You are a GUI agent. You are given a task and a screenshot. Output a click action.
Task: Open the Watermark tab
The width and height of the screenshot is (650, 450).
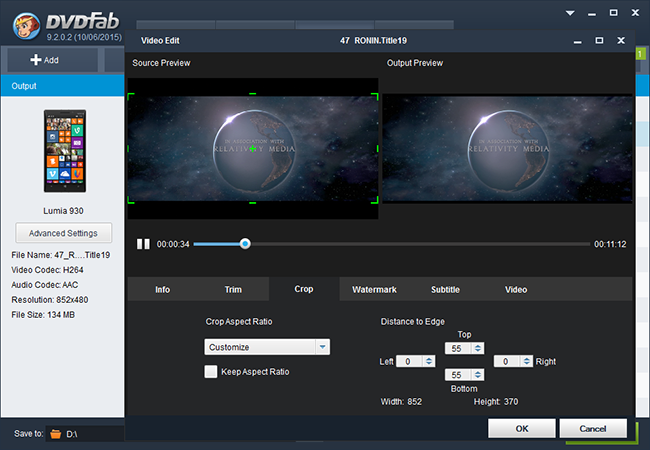pos(374,289)
